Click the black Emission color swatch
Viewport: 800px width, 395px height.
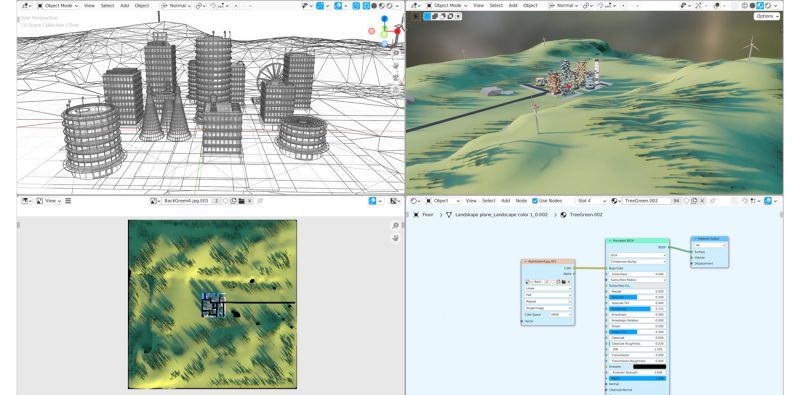(649, 366)
